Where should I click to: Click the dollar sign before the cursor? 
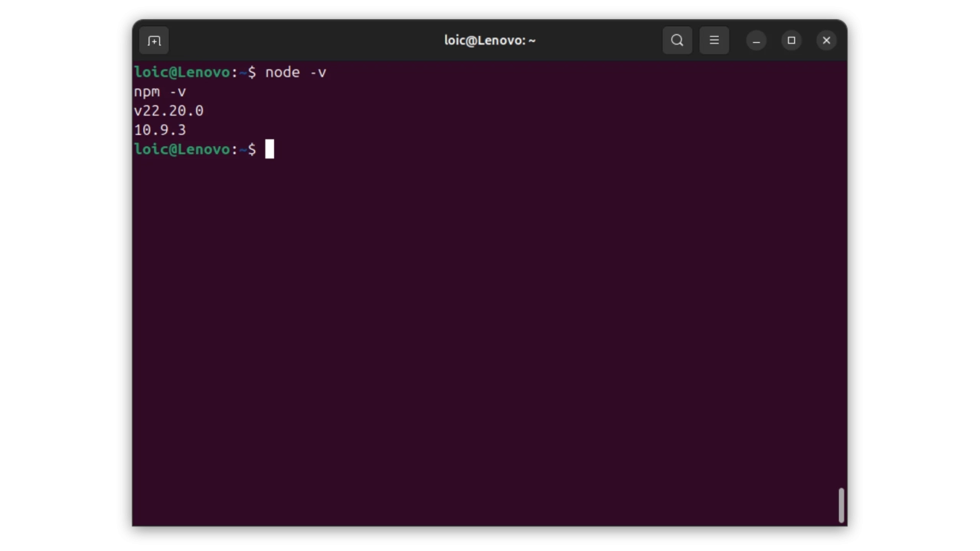252,149
